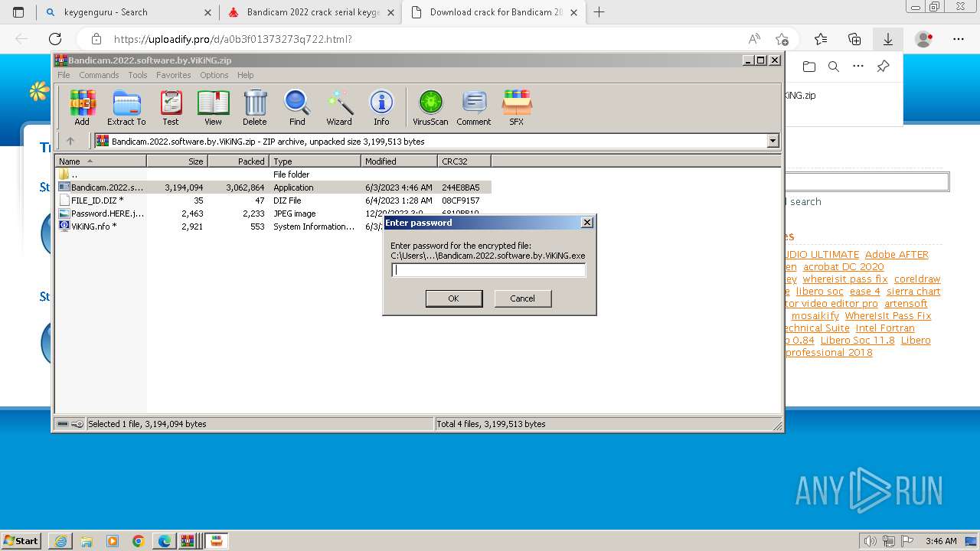Confirm password with OK button
Viewport: 980px width, 551px height.
pos(453,298)
